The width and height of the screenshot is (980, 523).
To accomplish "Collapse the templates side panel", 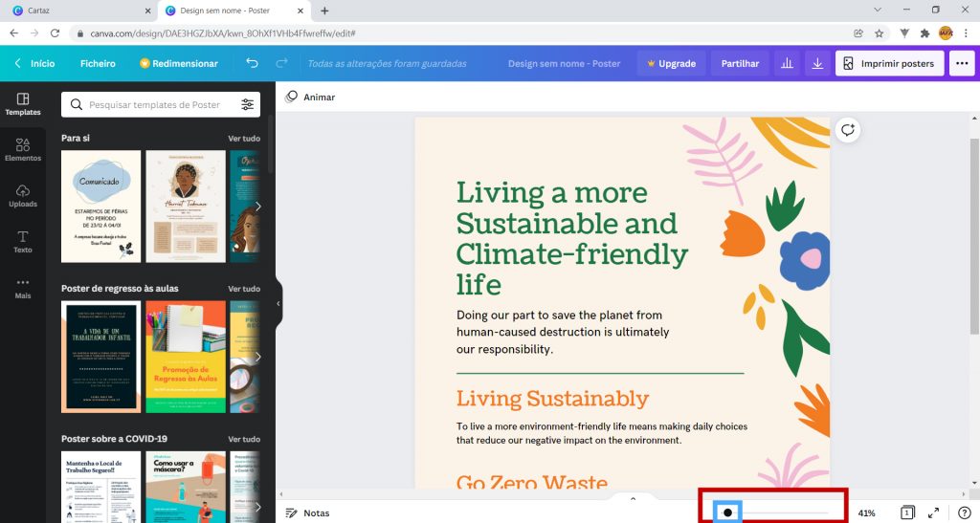I will tap(278, 303).
